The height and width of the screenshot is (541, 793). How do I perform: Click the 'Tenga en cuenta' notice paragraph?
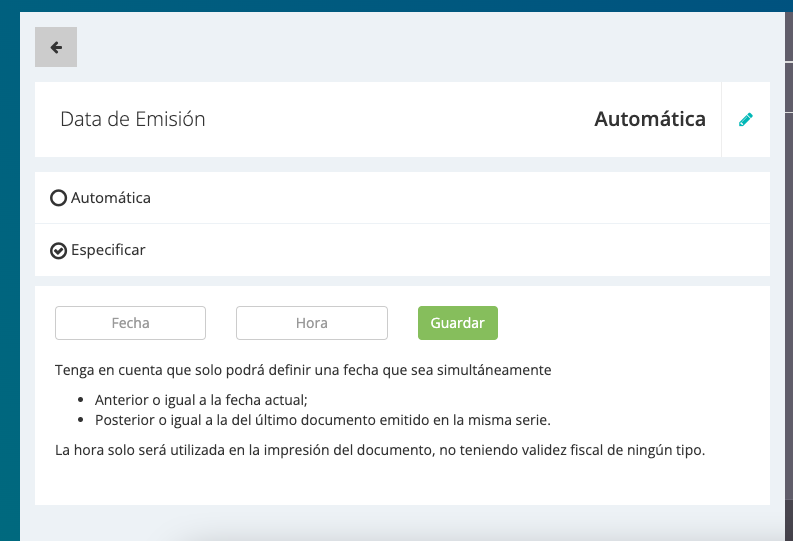click(x=303, y=370)
